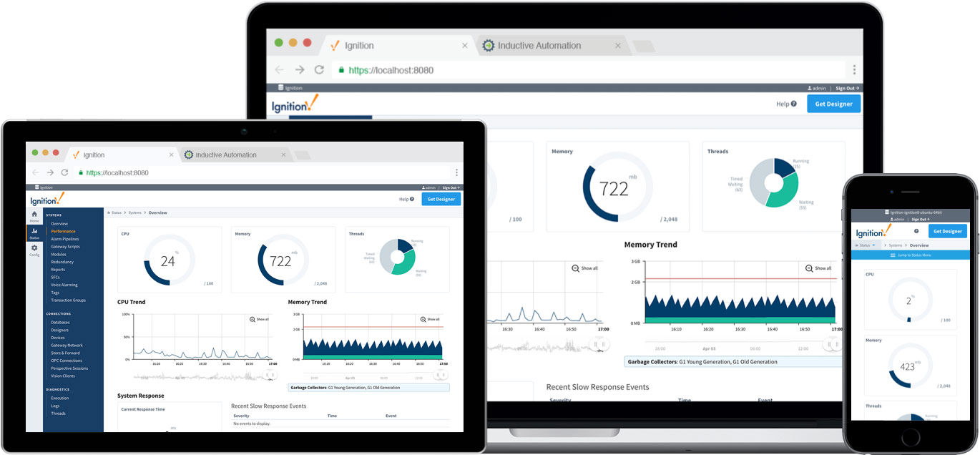Image resolution: width=980 pixels, height=455 pixels.
Task: Open new tab button in laptop browser
Action: point(643,47)
